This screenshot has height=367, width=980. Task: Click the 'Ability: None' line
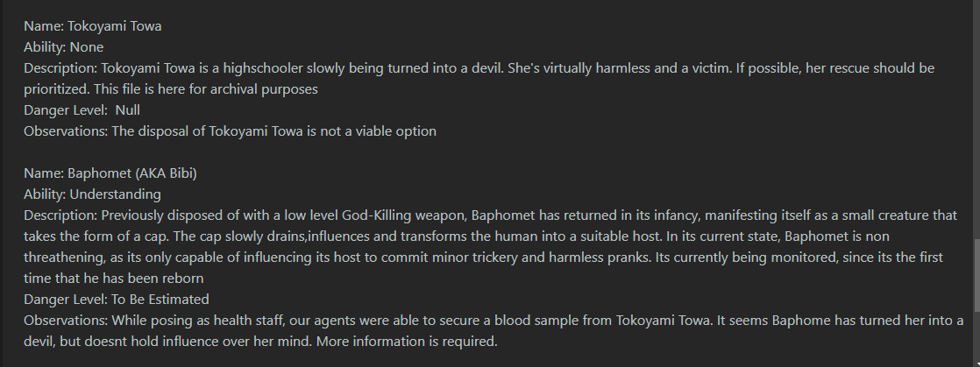[64, 47]
